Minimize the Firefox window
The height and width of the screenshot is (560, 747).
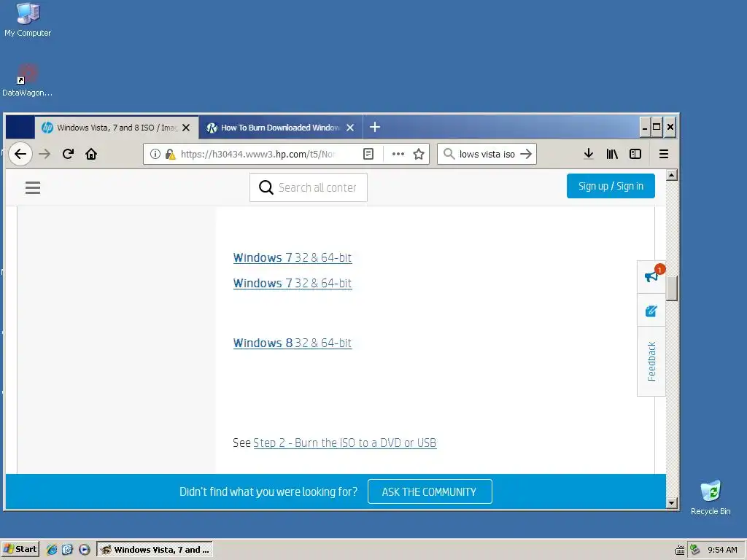pyautogui.click(x=644, y=127)
